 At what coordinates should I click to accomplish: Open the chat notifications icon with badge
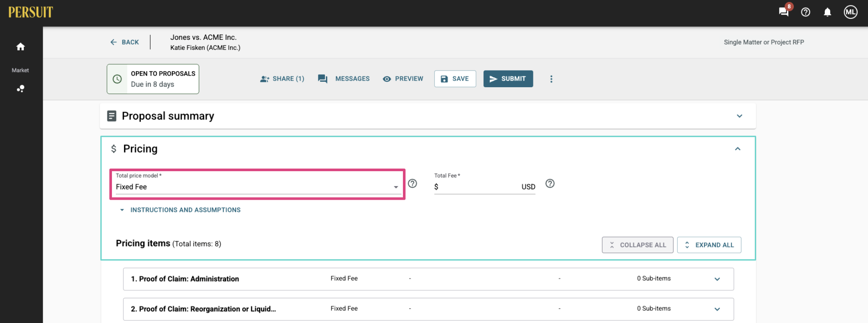pos(784,12)
